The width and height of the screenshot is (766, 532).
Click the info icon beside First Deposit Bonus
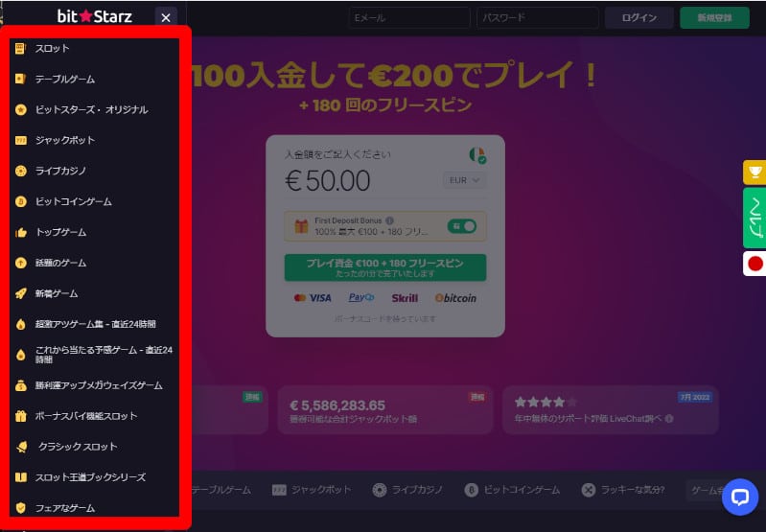click(x=389, y=220)
